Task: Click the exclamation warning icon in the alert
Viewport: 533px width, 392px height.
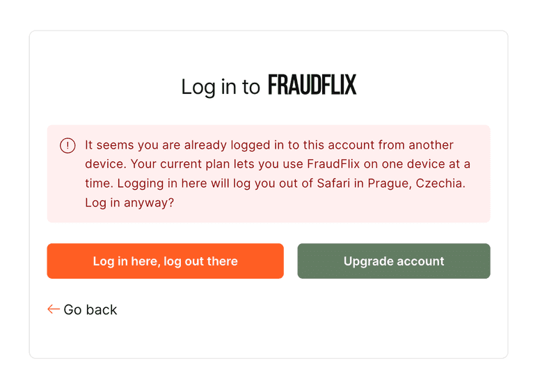Action: 67,145
